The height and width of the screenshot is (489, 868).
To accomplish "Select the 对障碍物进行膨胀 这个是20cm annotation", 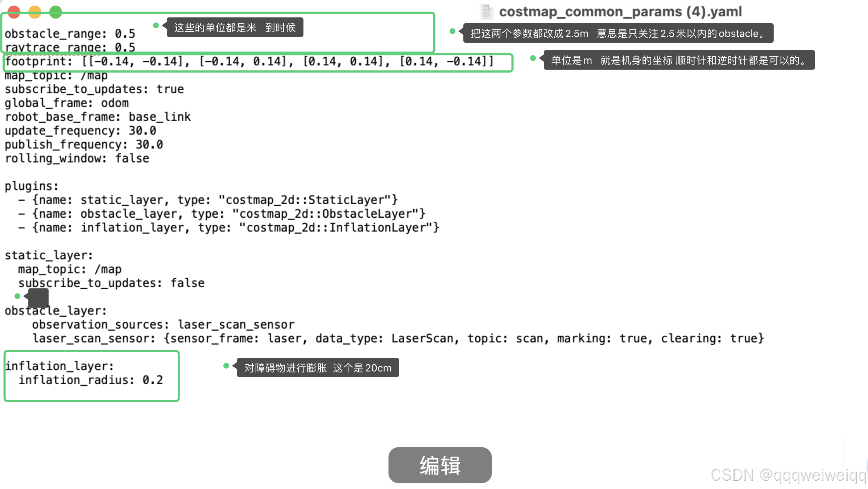I will 318,368.
